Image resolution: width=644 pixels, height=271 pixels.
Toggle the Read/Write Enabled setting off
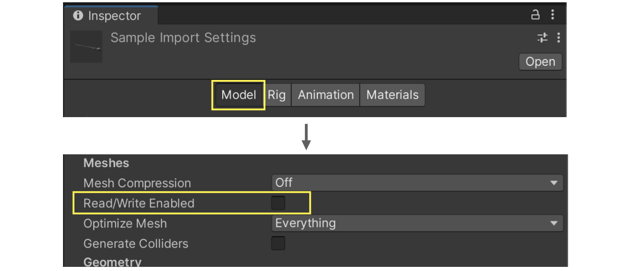tap(278, 203)
